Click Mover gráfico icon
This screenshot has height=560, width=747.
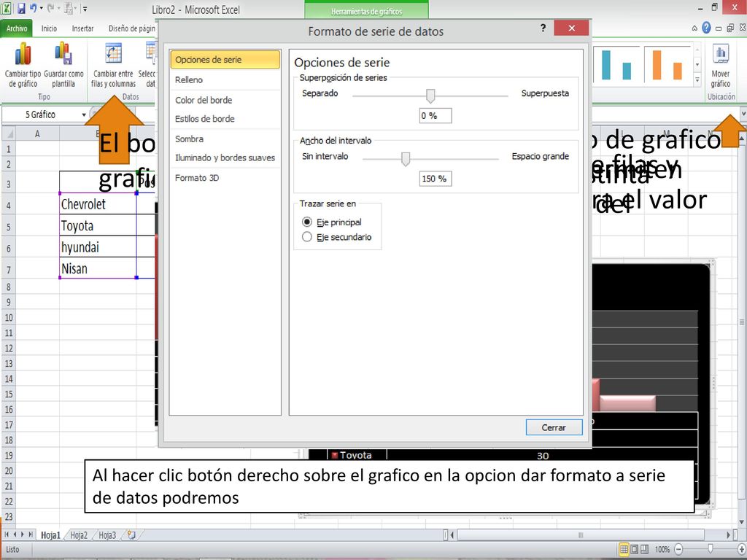(721, 54)
